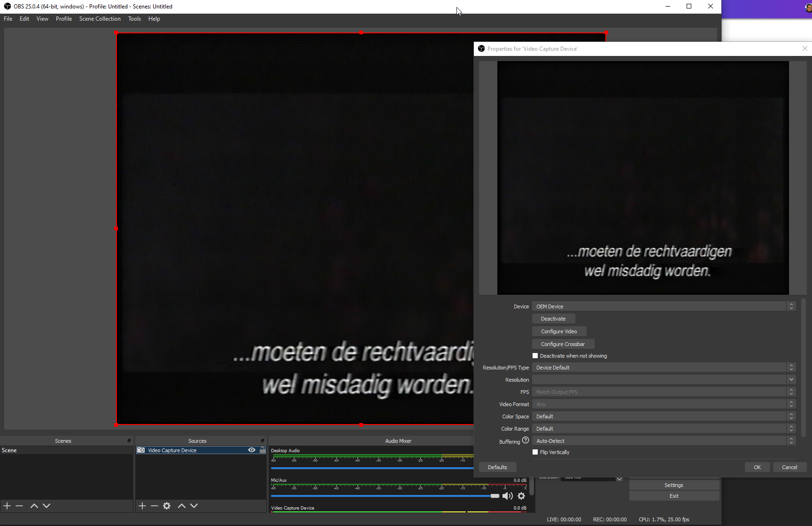812x526 pixels.
Task: Click the Buffering help question mark icon
Action: (526, 440)
